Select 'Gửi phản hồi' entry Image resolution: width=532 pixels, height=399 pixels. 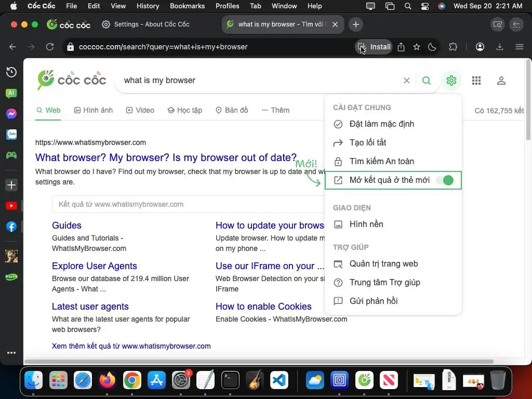393,301
